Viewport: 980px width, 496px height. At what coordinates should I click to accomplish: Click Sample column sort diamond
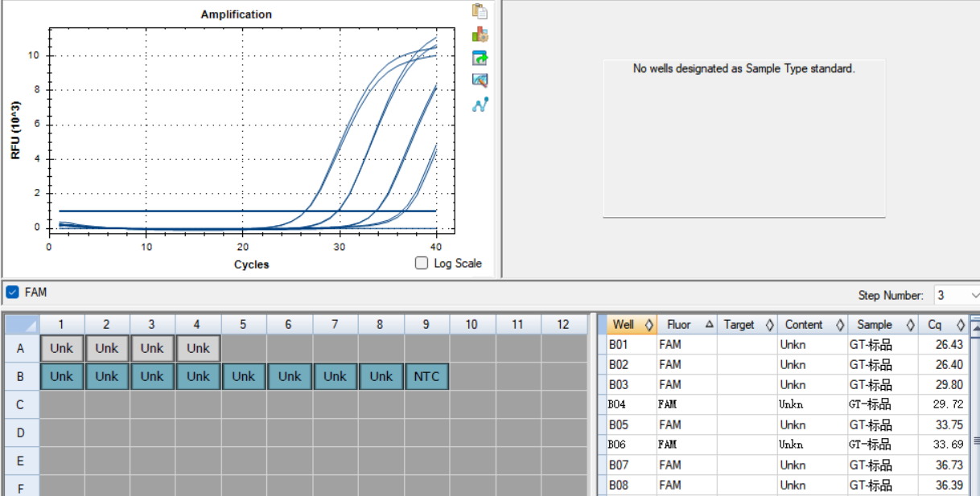tap(910, 326)
